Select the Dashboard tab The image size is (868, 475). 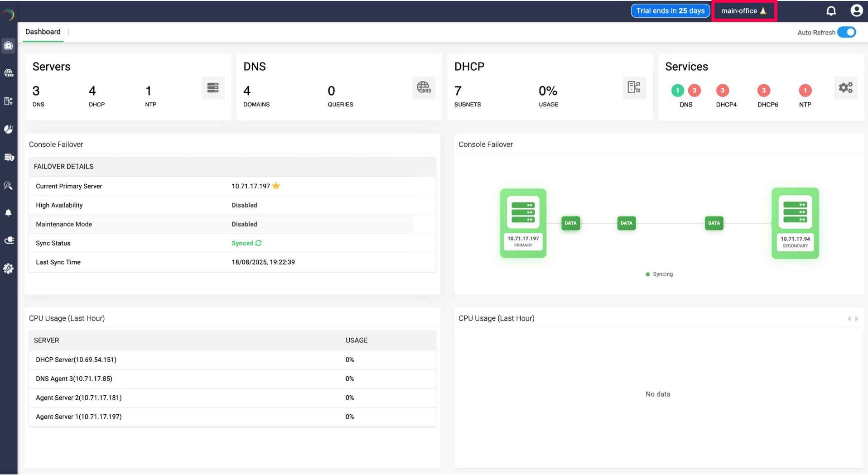pyautogui.click(x=43, y=32)
